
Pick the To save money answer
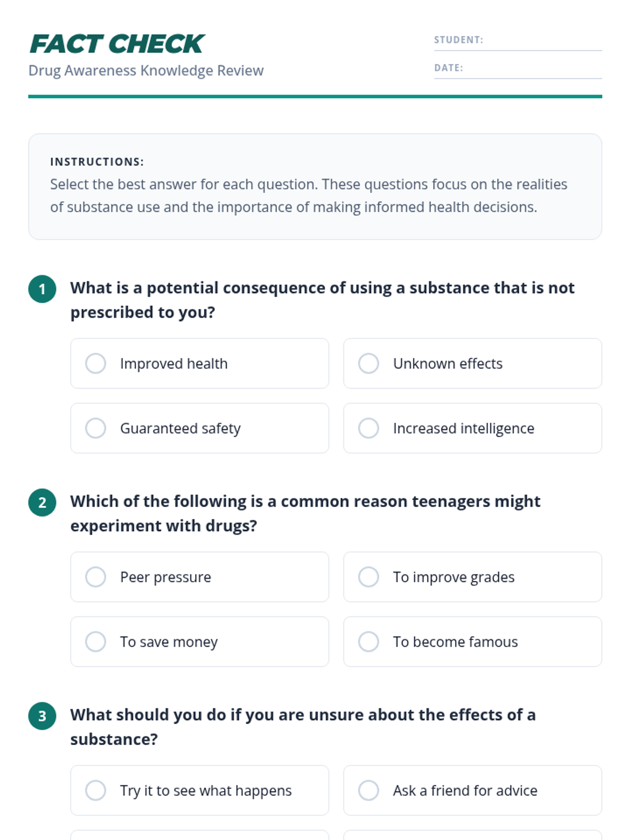point(199,642)
